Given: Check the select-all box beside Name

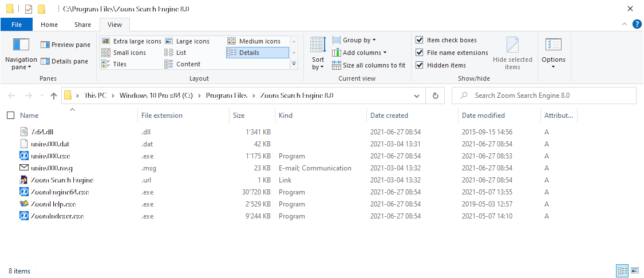Looking at the screenshot, I should pyautogui.click(x=11, y=116).
